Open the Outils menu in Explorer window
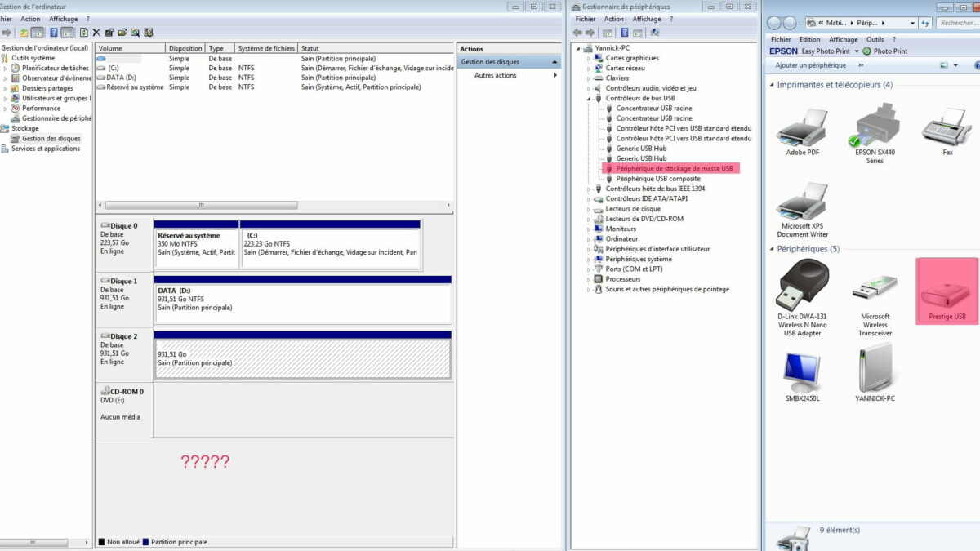The image size is (980, 551). 875,39
